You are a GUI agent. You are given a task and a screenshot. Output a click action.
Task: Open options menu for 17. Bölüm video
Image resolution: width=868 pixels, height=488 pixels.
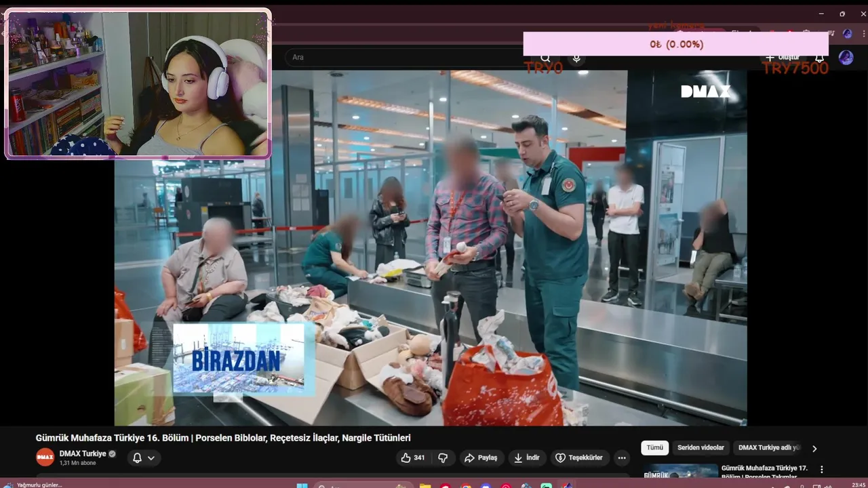(x=822, y=469)
